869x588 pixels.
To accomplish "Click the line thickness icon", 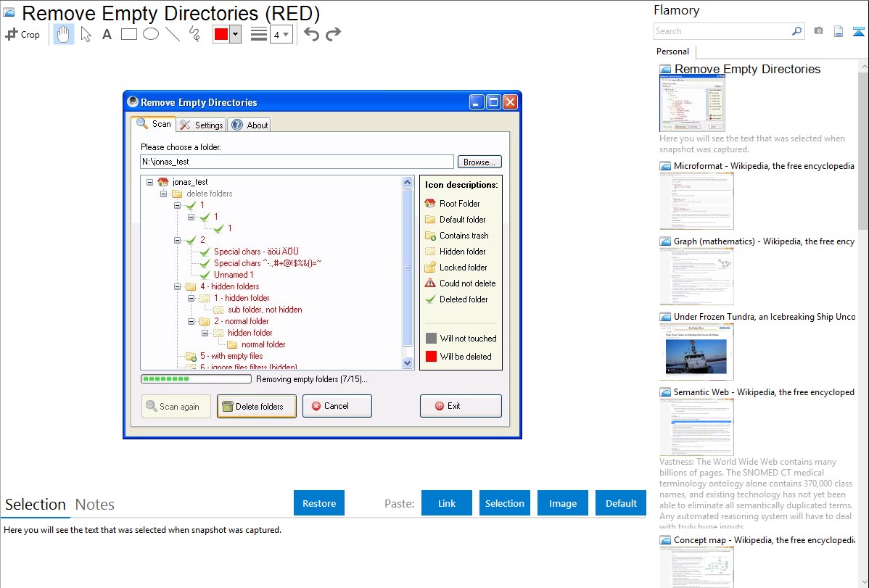I will pos(259,34).
